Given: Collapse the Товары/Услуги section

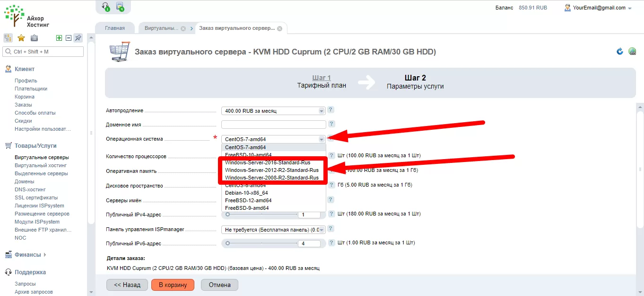Looking at the screenshot, I should tap(35, 146).
